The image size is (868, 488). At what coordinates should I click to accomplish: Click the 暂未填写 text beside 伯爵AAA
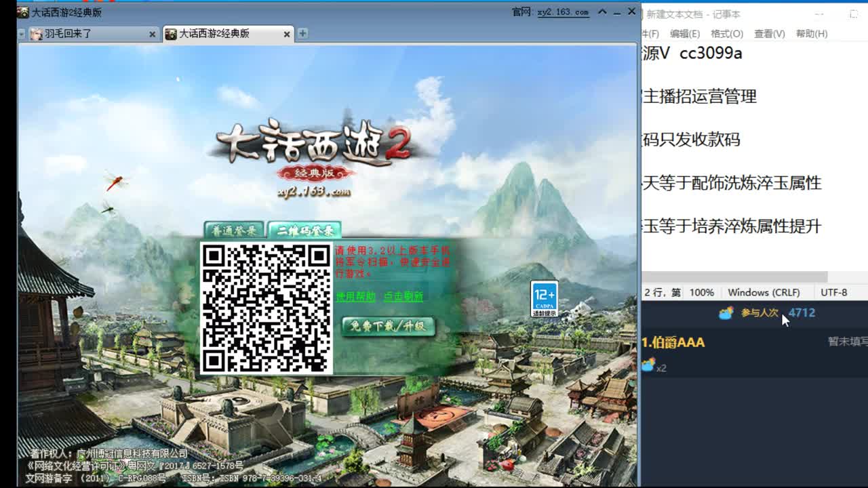click(x=848, y=342)
